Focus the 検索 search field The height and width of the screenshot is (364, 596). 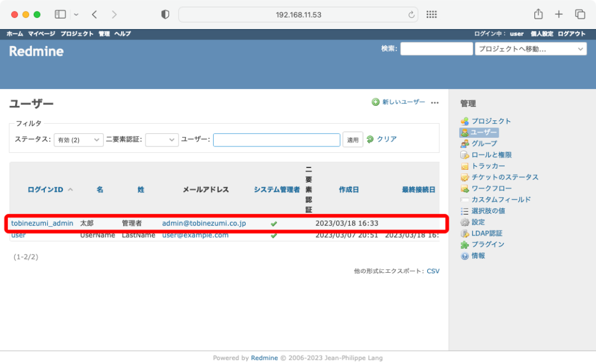(x=437, y=49)
